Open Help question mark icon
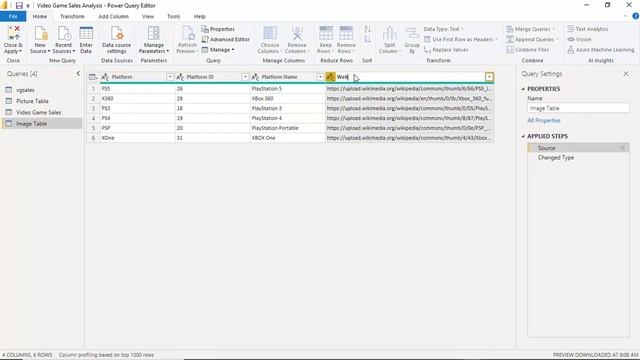This screenshot has width=640, height=360. click(x=636, y=16)
